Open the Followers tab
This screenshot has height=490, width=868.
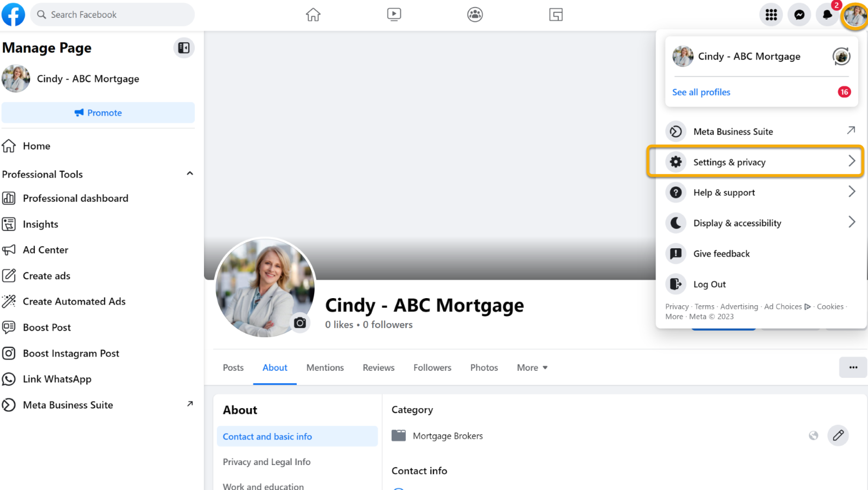click(432, 367)
